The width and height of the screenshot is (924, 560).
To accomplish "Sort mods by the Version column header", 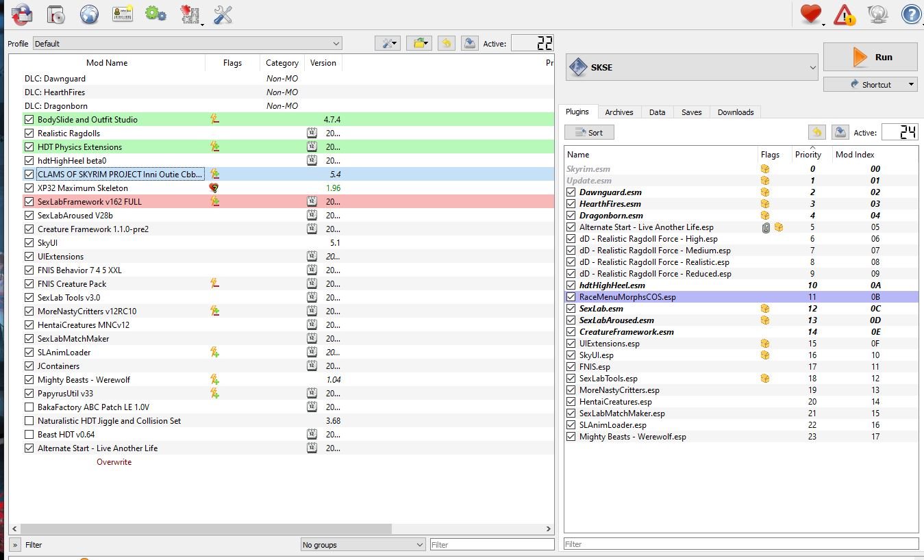I will [323, 62].
